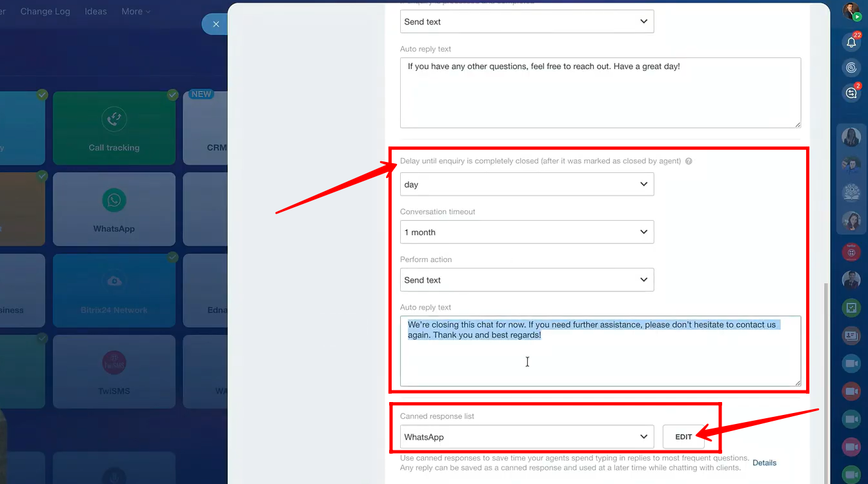Open the notifications bell icon

click(x=851, y=43)
